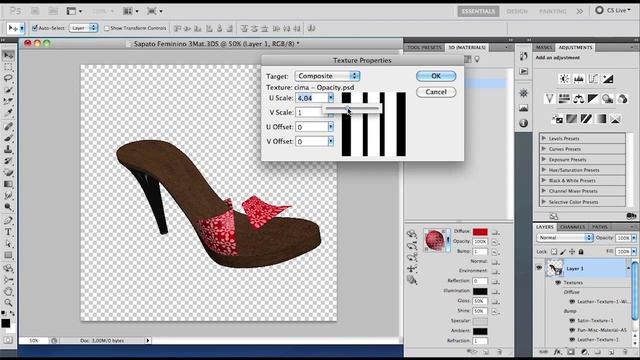Hide the Satin-Texture-1 bump texture

(572, 320)
